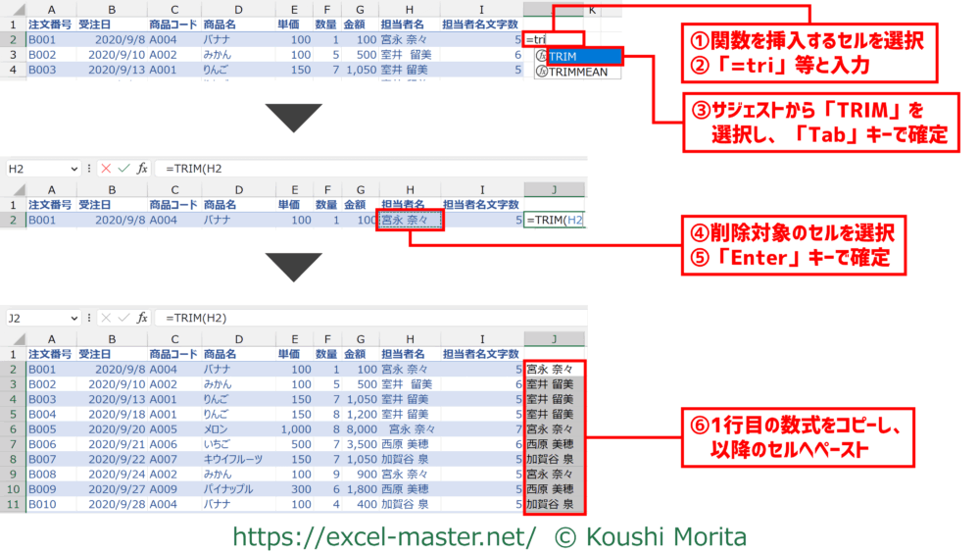Click the grayed checkmark in the J2 formula bar

pyautogui.click(x=123, y=319)
